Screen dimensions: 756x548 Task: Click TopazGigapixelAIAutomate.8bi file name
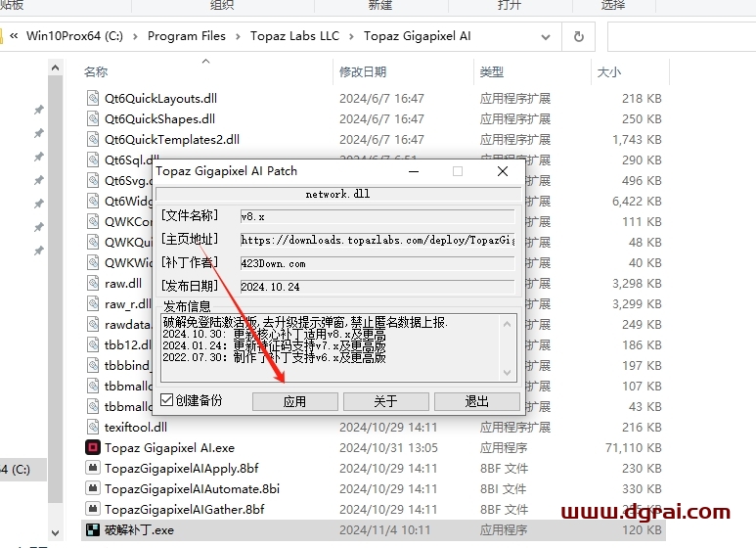coord(192,489)
